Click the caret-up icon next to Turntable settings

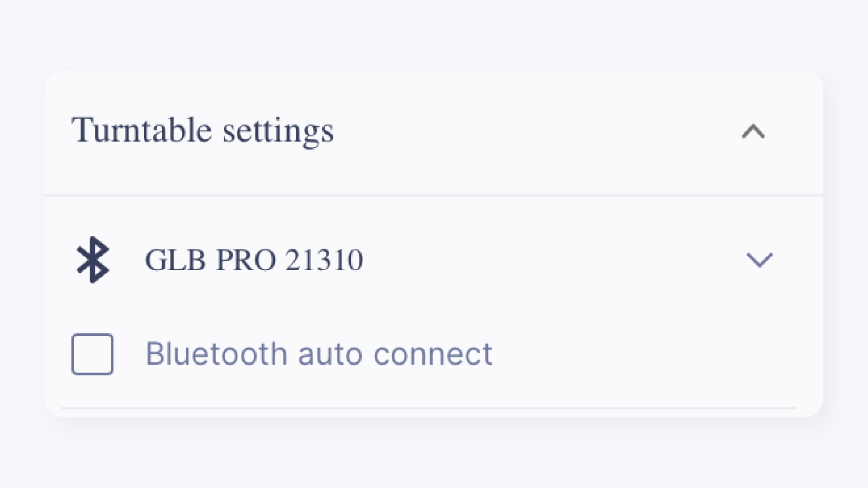coord(753,132)
